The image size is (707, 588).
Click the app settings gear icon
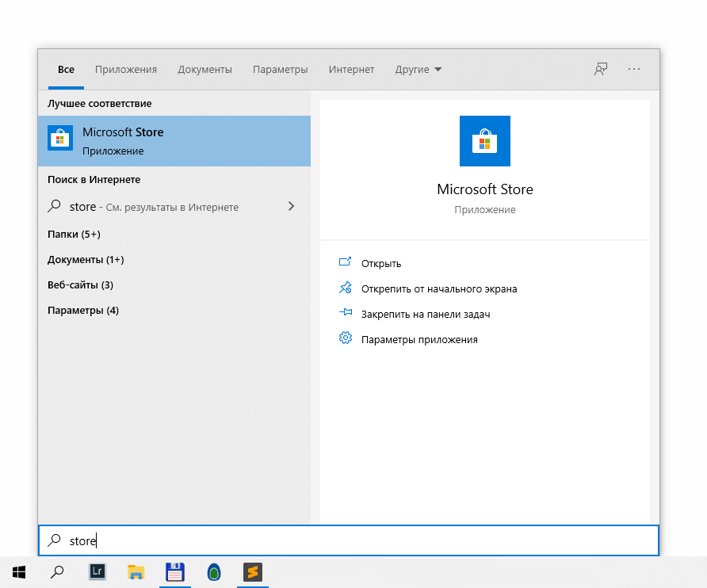[346, 338]
